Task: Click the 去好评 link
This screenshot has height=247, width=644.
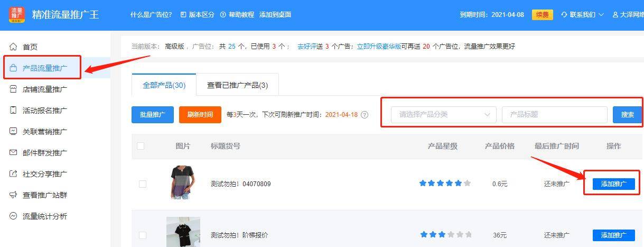Action: [306, 47]
